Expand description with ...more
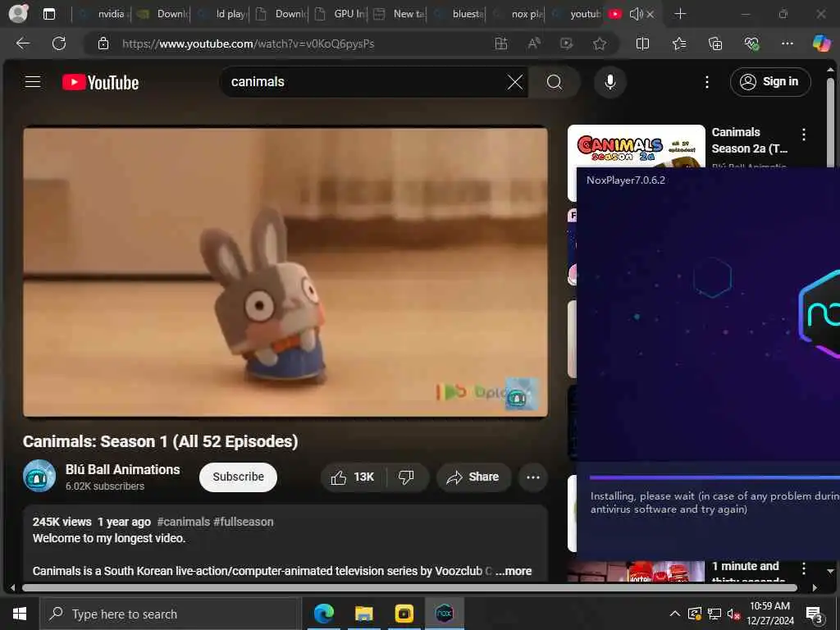This screenshot has width=840, height=630. pyautogui.click(x=514, y=571)
